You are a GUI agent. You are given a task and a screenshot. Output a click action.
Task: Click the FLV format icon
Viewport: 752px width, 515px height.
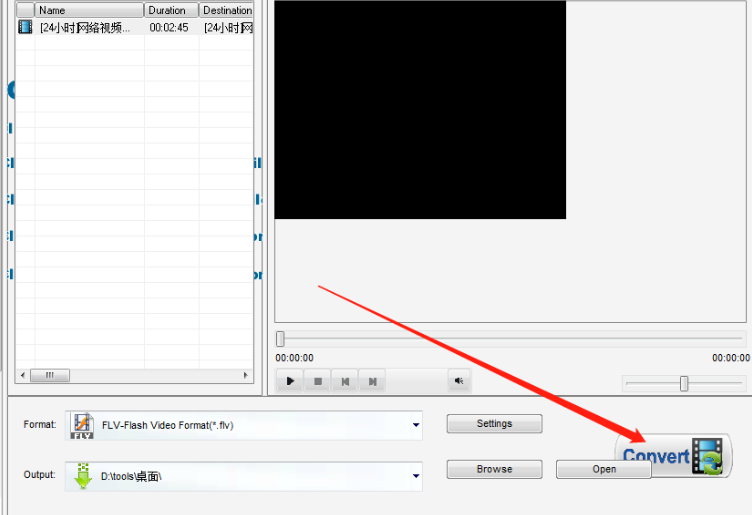click(x=82, y=426)
